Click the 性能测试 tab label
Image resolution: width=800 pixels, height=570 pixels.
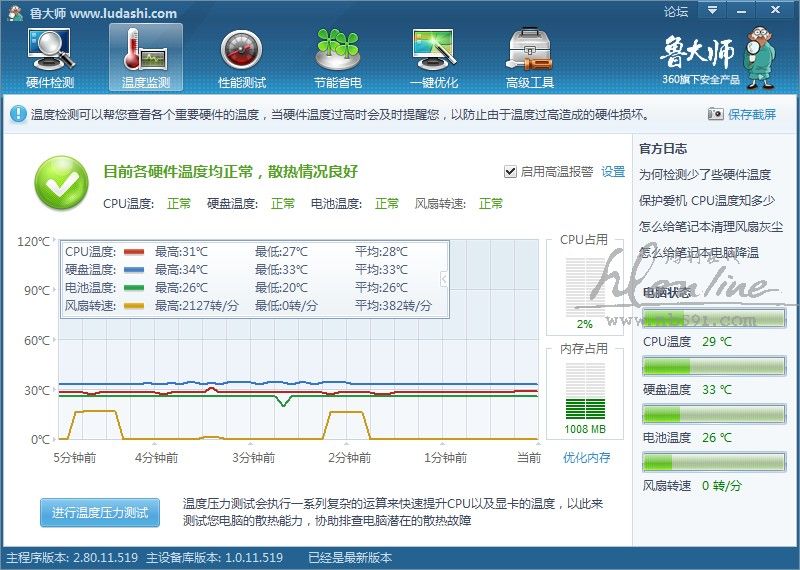click(242, 83)
